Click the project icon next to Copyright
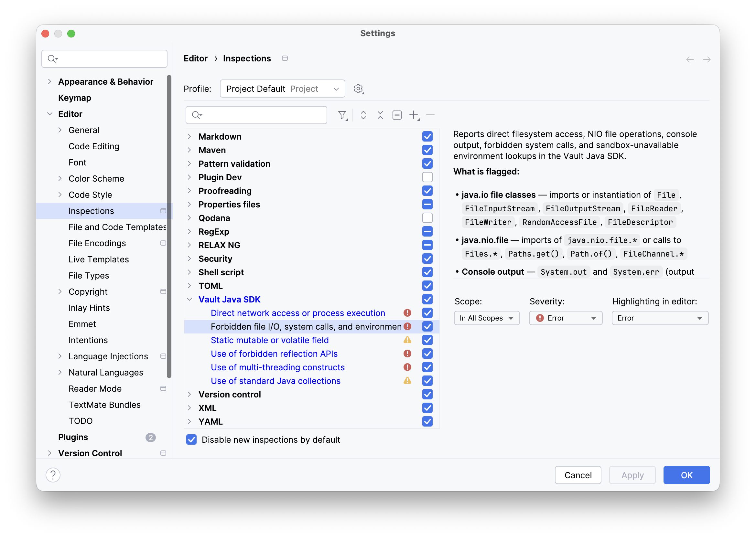756x539 pixels. pyautogui.click(x=163, y=292)
